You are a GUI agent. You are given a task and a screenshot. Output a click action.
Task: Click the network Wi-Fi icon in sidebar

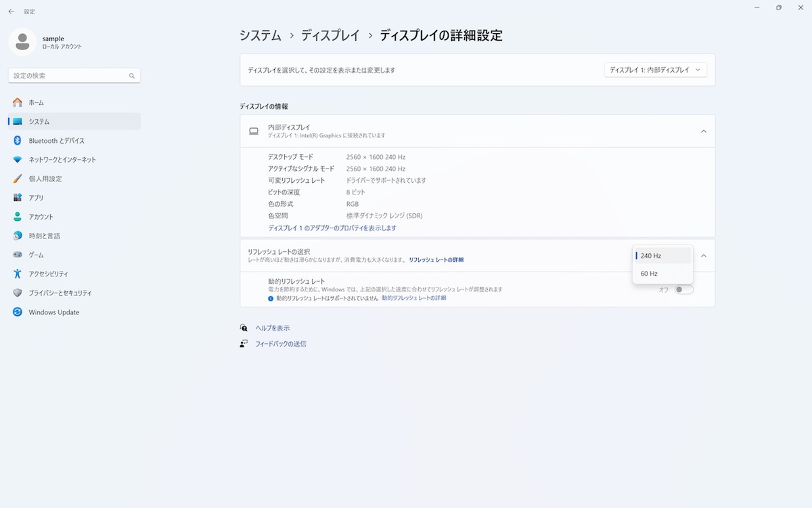coord(18,160)
